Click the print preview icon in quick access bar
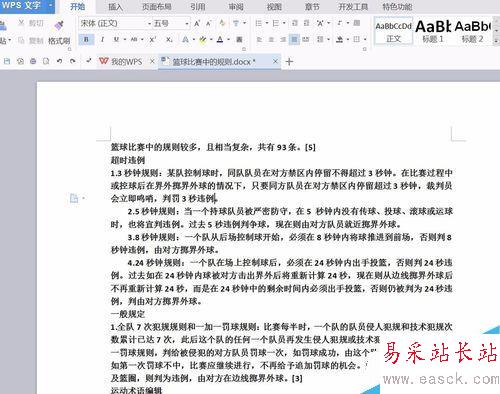Screen dimensions: 500x394 [46, 61]
